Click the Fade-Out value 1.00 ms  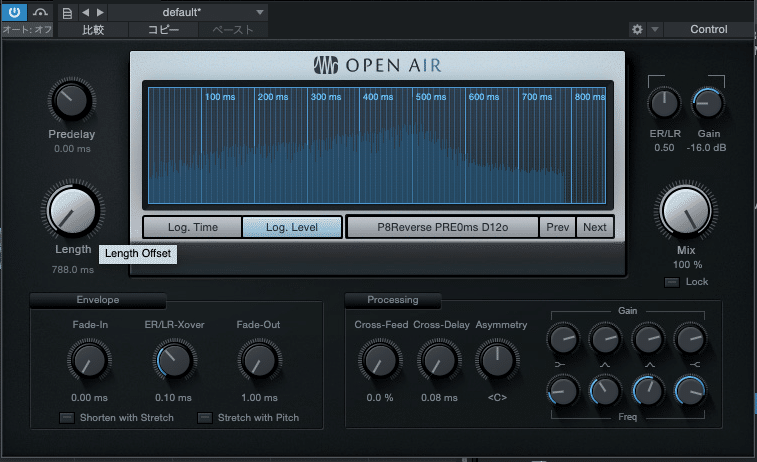pyautogui.click(x=259, y=398)
